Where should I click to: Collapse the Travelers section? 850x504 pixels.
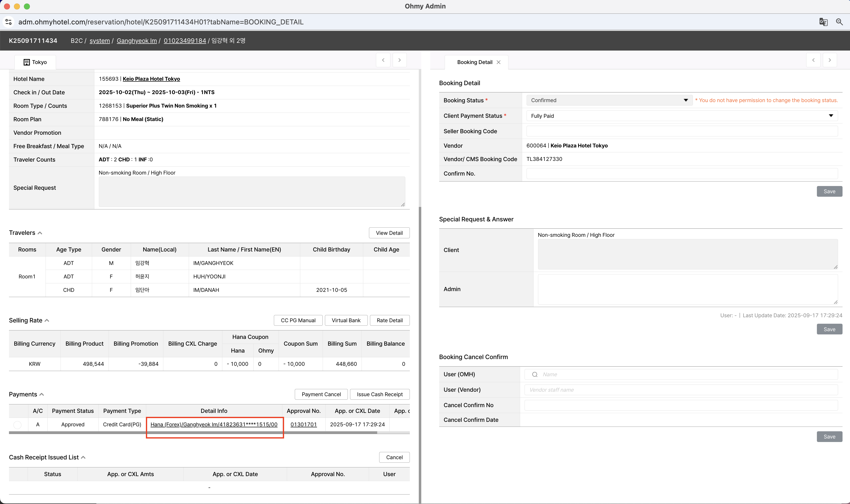pos(40,233)
